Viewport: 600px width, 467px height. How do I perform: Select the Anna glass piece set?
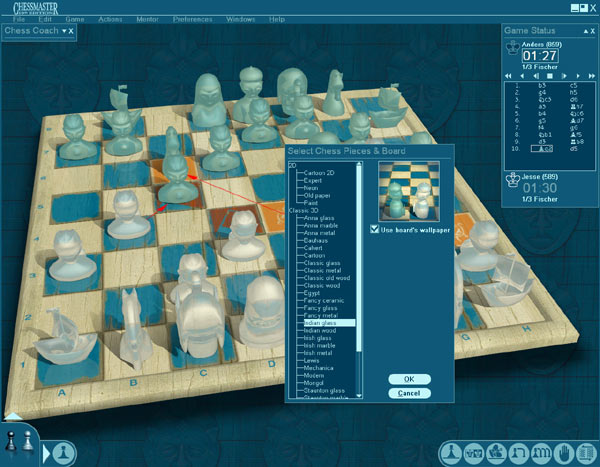(x=319, y=218)
